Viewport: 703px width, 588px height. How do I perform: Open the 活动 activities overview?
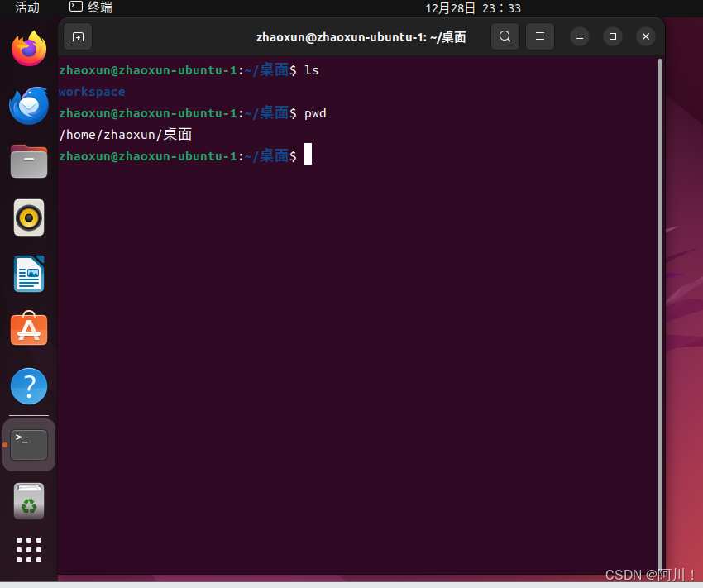tap(27, 7)
